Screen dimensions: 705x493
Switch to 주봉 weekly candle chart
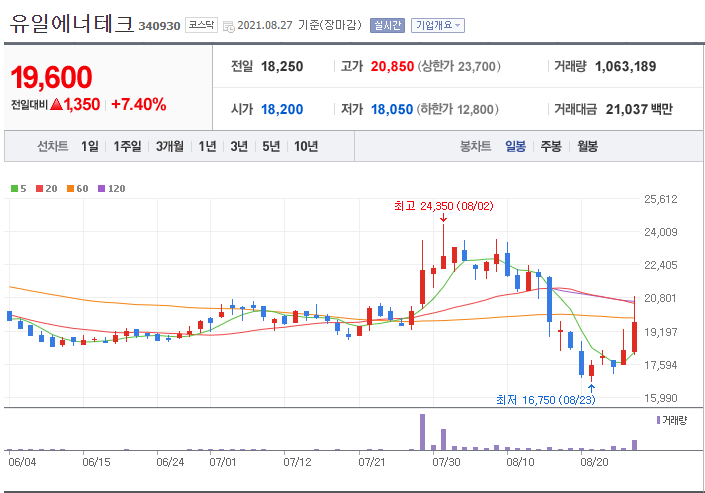tap(551, 146)
